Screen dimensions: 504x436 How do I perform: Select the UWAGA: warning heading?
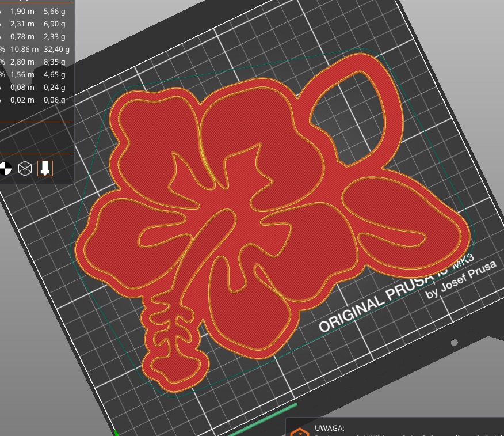point(329,429)
